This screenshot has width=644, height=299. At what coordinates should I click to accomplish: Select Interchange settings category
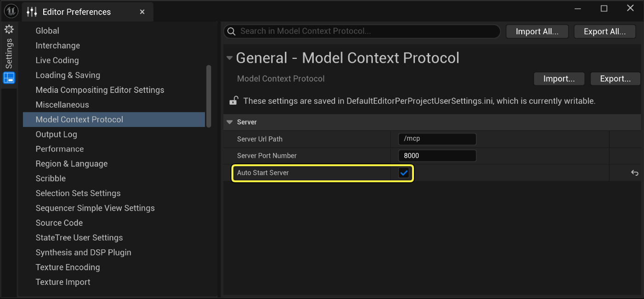point(58,46)
